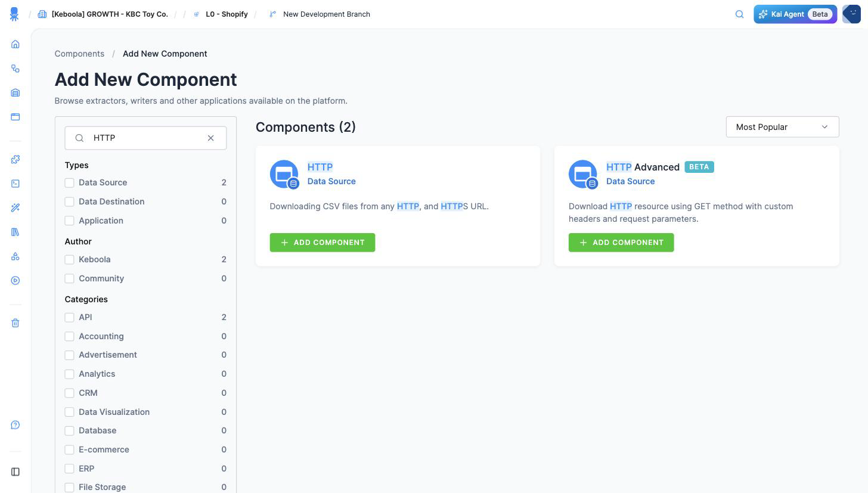Viewport: 868px width, 493px height.
Task: Open the play-circle Jobs sidebar icon
Action: click(x=15, y=280)
